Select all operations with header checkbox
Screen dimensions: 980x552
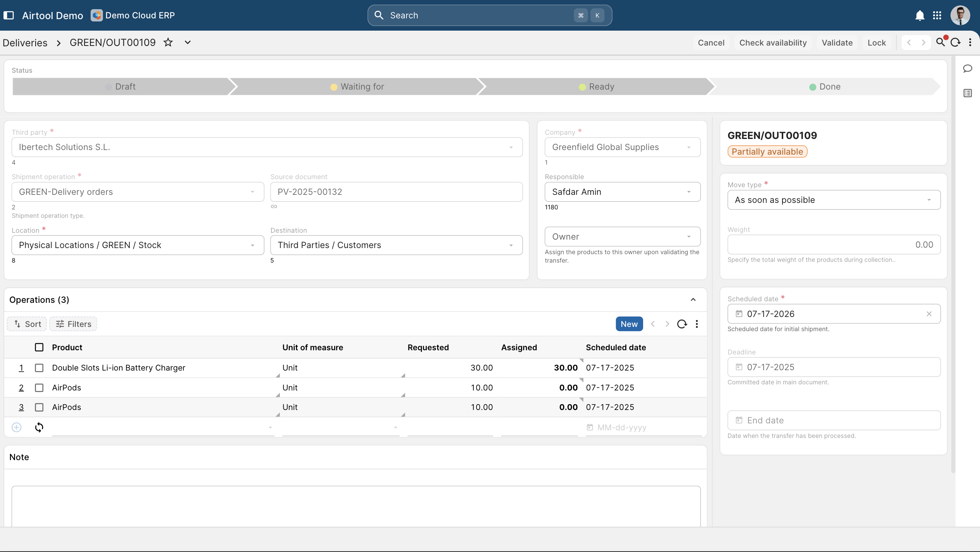[x=39, y=347]
